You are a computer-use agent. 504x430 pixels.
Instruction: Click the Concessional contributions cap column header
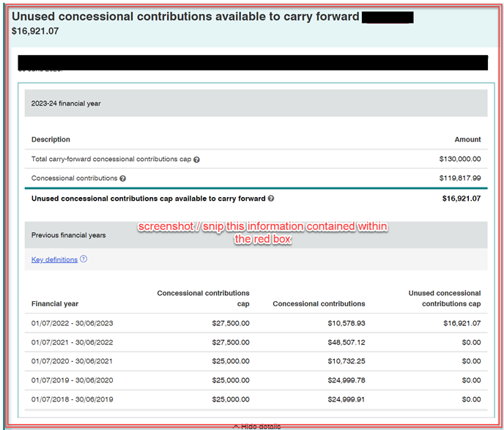(x=203, y=298)
